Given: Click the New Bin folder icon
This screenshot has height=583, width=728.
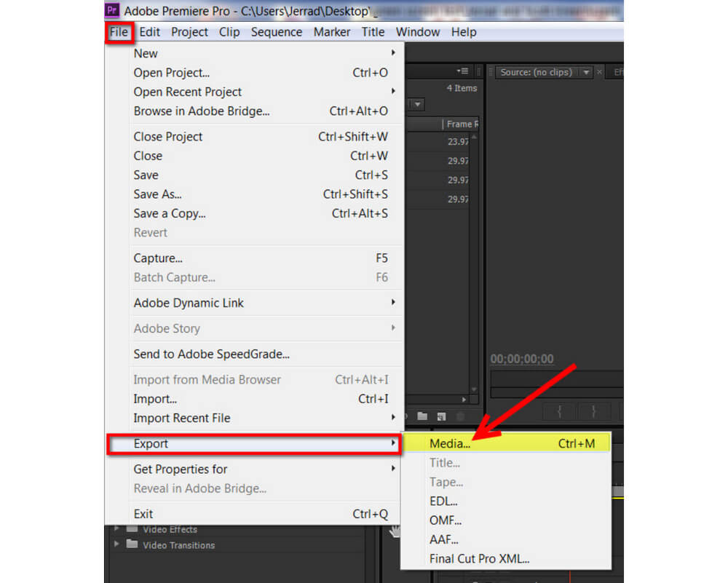Looking at the screenshot, I should point(422,416).
